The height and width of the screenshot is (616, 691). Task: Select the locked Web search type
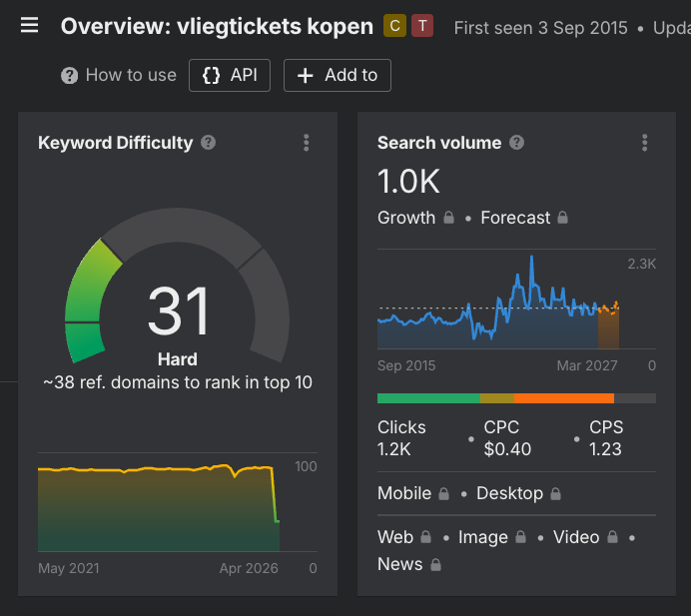(x=404, y=537)
